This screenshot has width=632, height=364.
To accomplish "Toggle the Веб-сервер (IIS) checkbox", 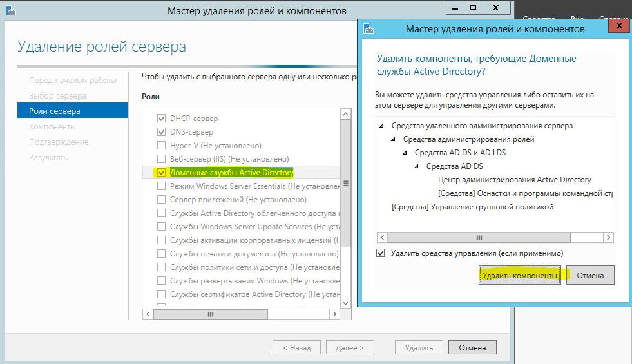I will coord(161,159).
